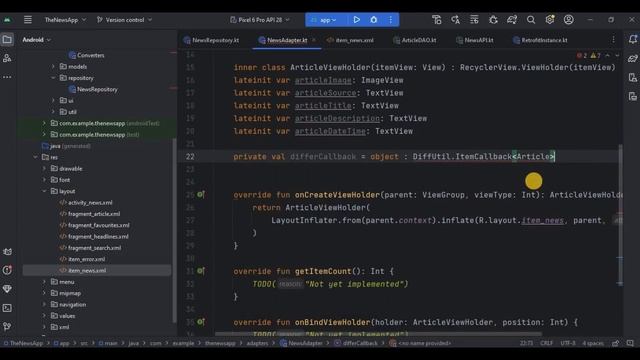Switch to item_news.xml tab
Viewport: 640px width, 360px height.
[x=350, y=40]
